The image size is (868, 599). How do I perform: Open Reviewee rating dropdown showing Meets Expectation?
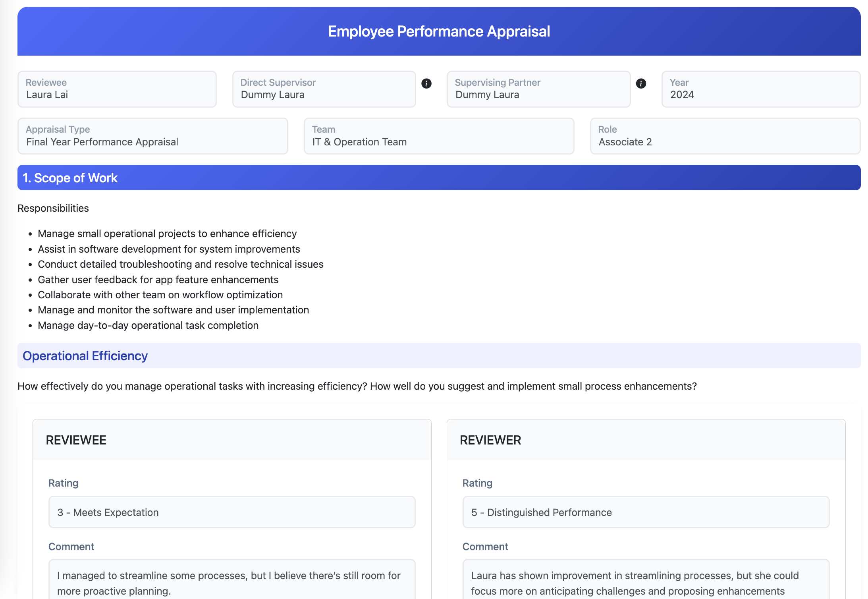pos(231,512)
